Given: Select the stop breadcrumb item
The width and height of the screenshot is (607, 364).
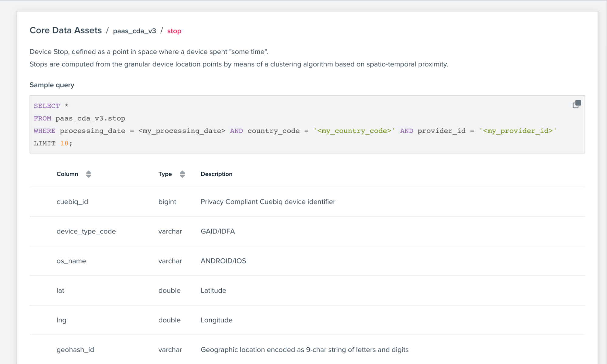Looking at the screenshot, I should coord(174,31).
